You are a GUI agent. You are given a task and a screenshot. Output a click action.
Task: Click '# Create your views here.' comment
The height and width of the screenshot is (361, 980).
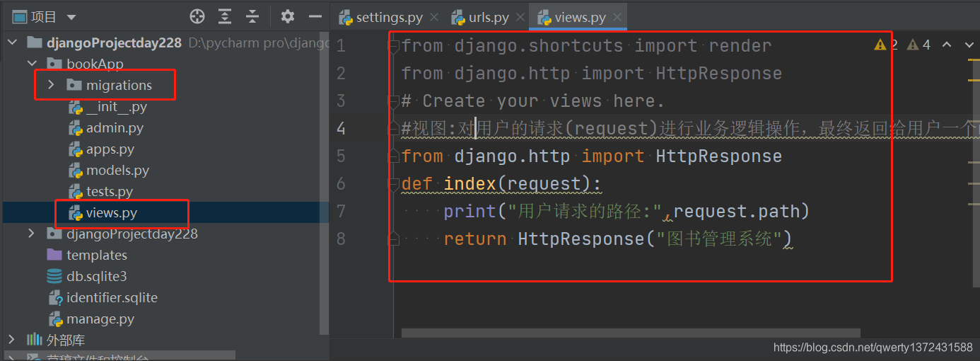(533, 101)
